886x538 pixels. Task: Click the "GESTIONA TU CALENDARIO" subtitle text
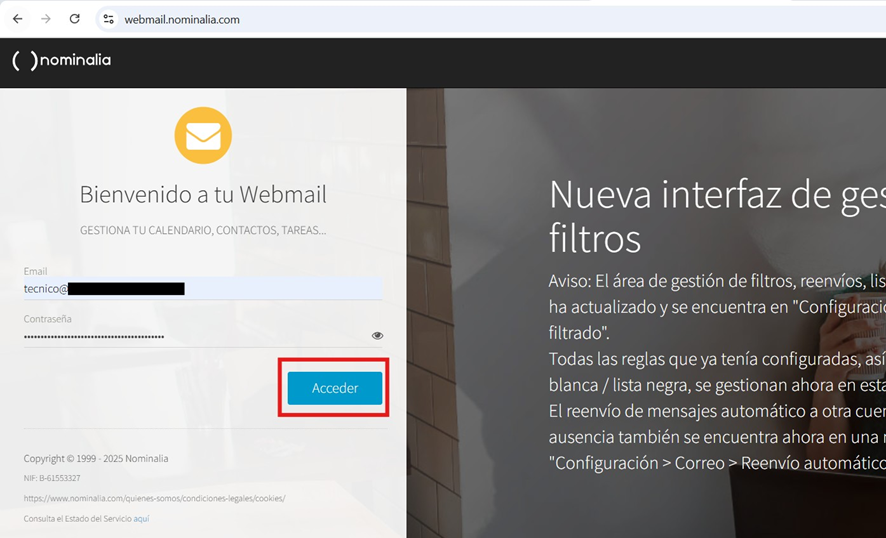[203, 230]
